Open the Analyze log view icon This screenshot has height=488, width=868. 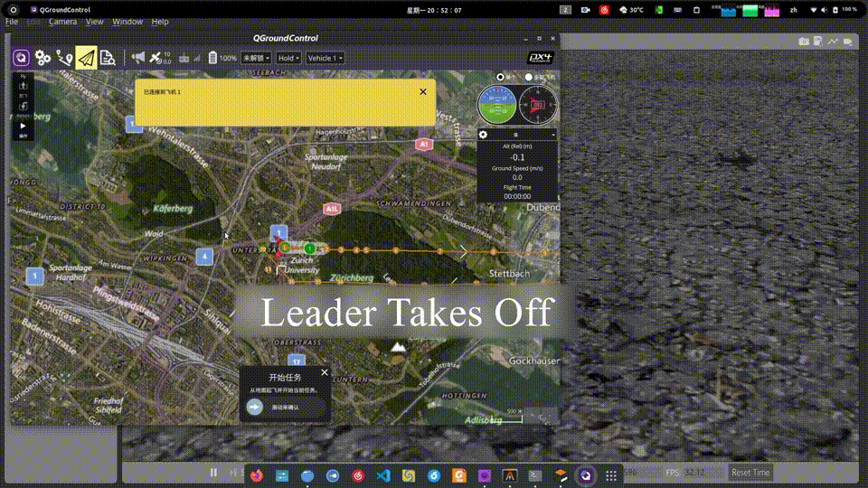coord(108,58)
